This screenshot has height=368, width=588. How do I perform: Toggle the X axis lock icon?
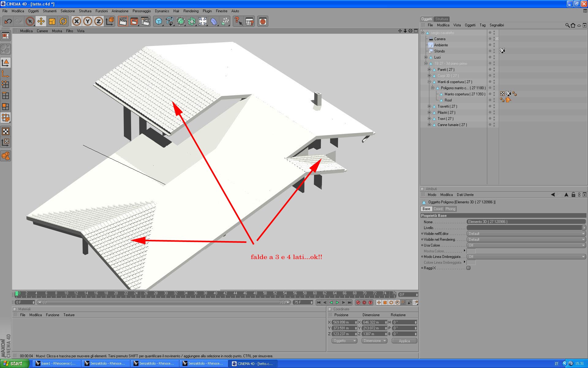click(x=77, y=21)
